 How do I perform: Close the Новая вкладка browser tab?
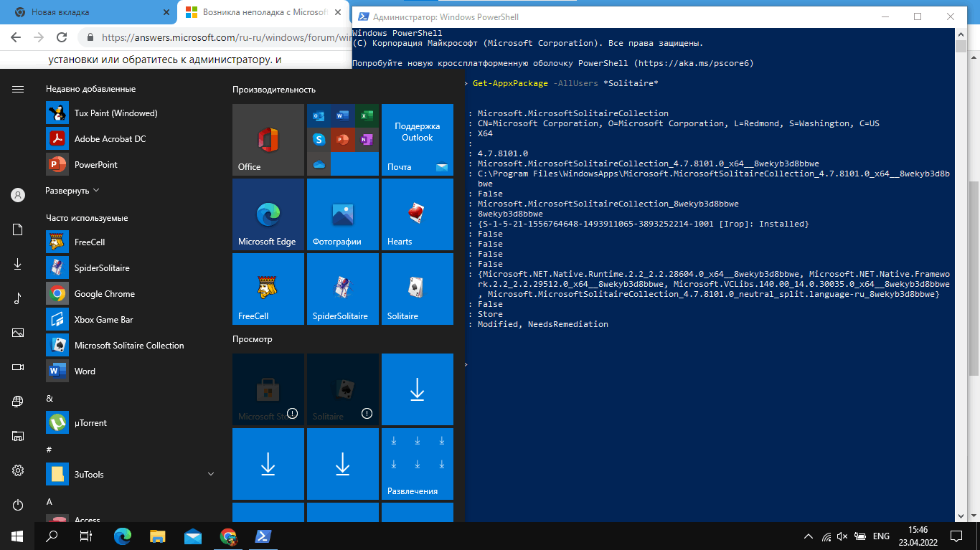tap(165, 13)
